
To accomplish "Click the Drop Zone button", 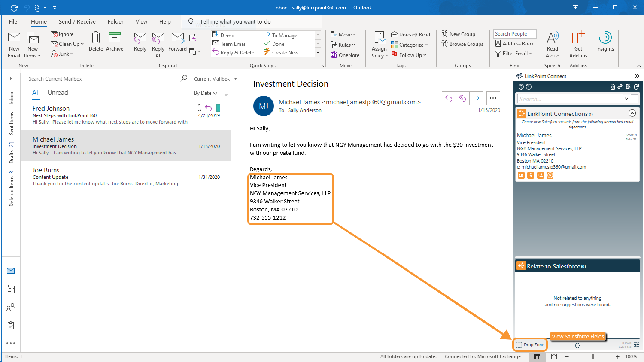I will click(x=530, y=344).
